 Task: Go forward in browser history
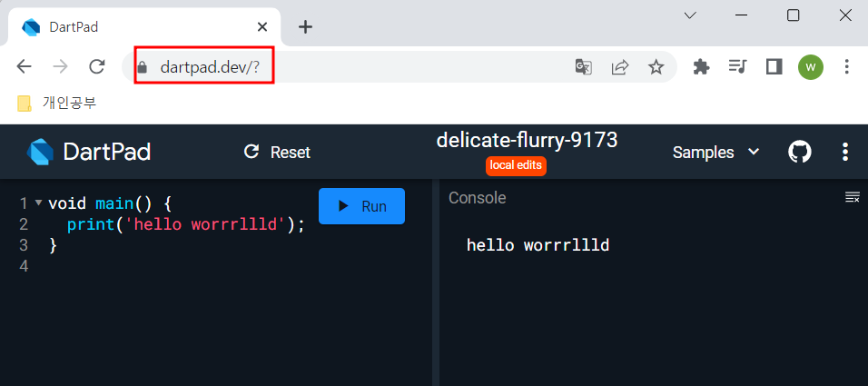pyautogui.click(x=60, y=67)
